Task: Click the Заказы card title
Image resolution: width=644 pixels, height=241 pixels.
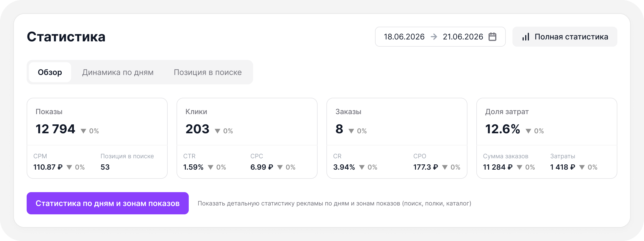Action: 348,112
